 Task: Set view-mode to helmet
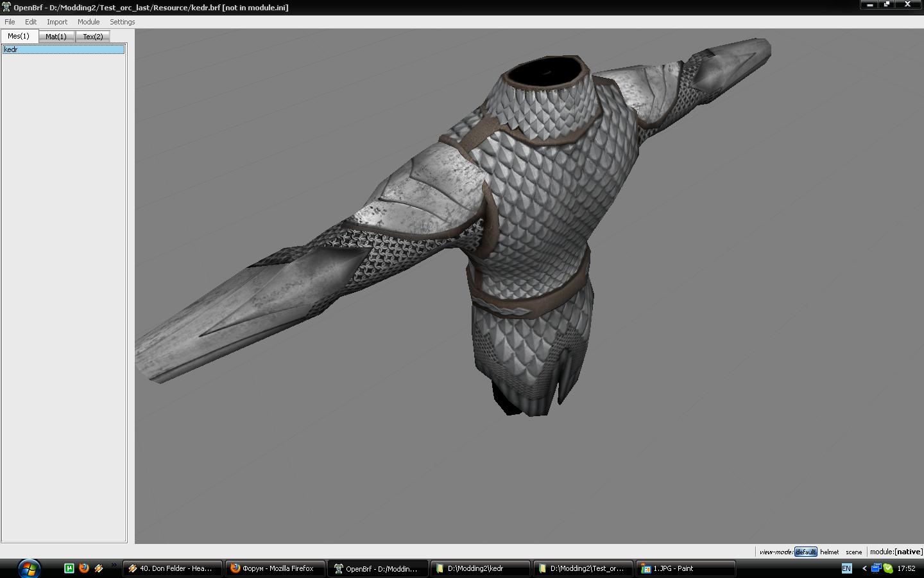point(829,552)
